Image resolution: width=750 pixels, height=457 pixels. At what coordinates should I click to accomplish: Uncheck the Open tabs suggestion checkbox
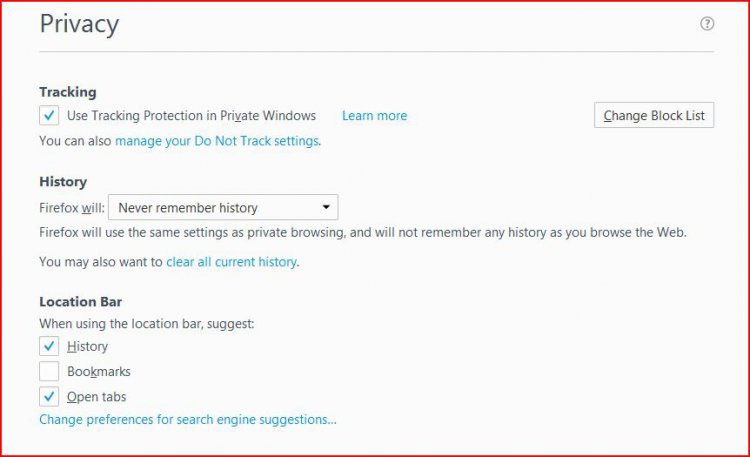pyautogui.click(x=49, y=397)
